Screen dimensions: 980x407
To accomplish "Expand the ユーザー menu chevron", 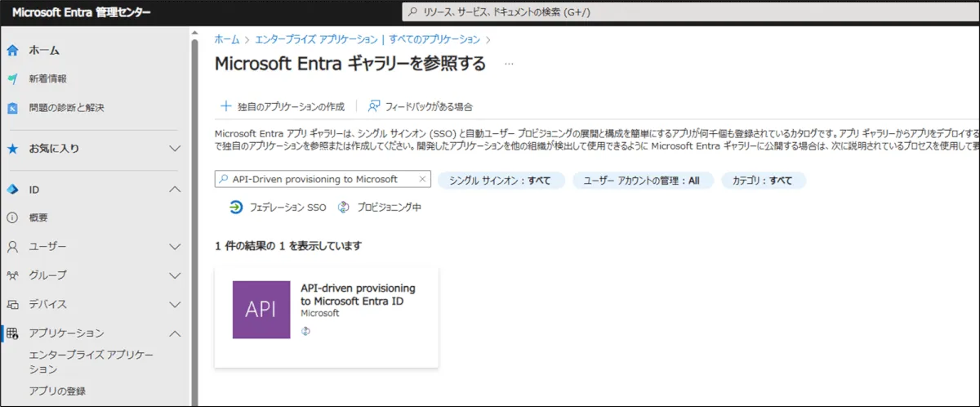I will point(175,246).
